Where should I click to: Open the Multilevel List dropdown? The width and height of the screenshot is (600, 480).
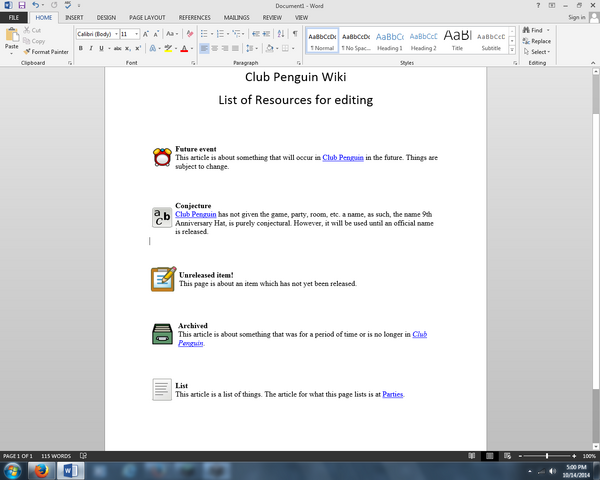coord(243,34)
